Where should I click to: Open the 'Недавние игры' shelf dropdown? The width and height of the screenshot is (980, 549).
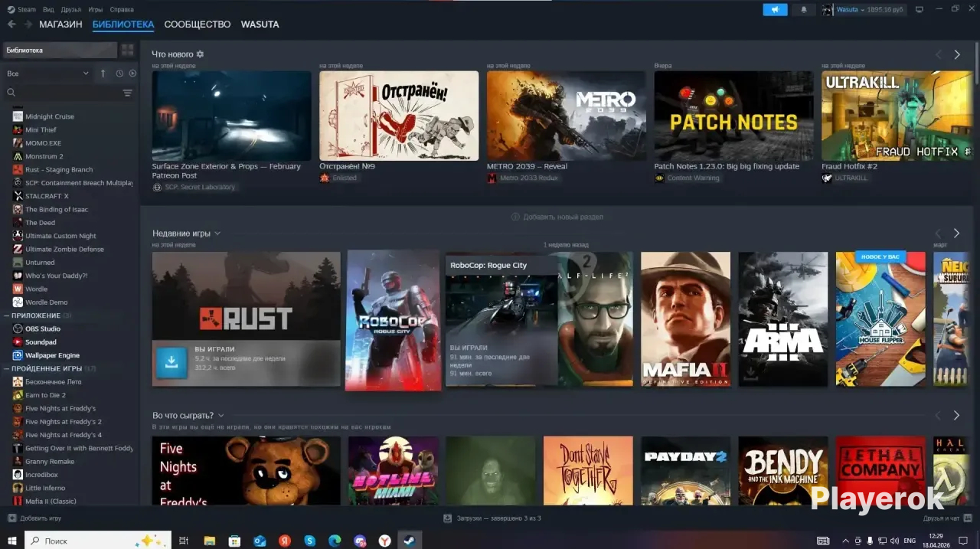tap(217, 234)
